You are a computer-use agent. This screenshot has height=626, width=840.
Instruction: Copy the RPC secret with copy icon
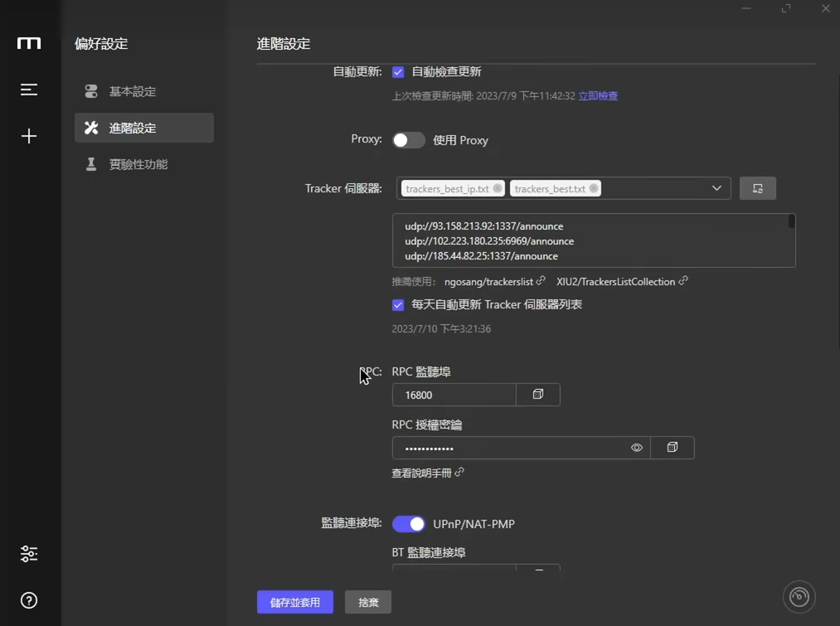pos(672,447)
